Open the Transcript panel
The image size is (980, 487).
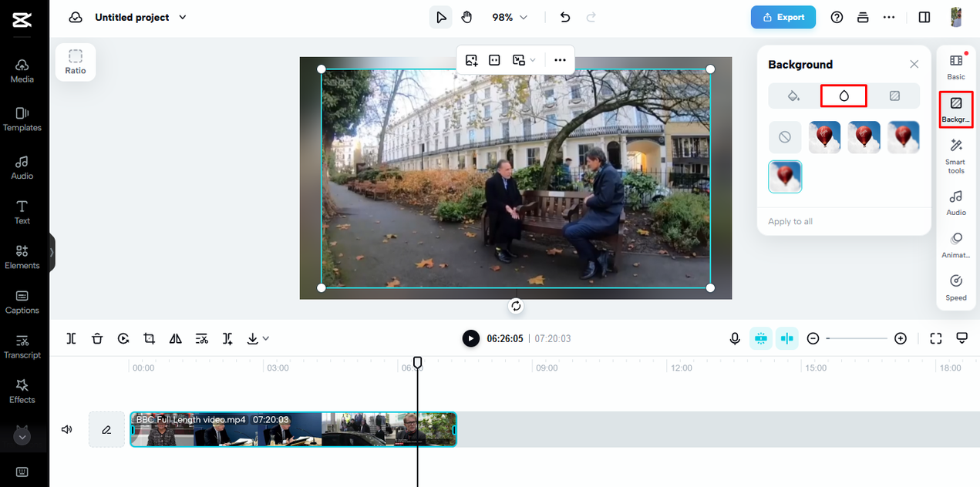(22, 347)
